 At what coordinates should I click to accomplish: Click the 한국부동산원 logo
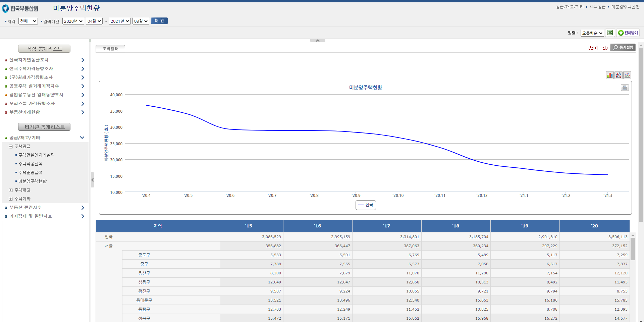tap(20, 8)
